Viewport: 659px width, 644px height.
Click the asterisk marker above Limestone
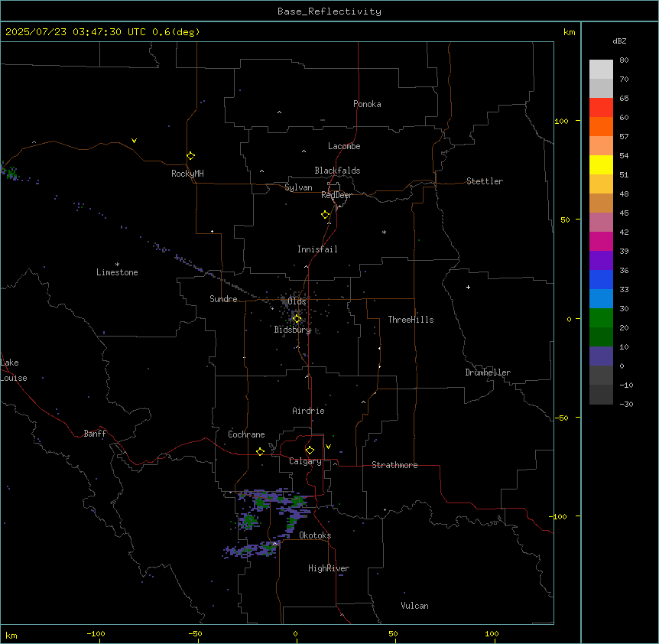[x=117, y=265]
